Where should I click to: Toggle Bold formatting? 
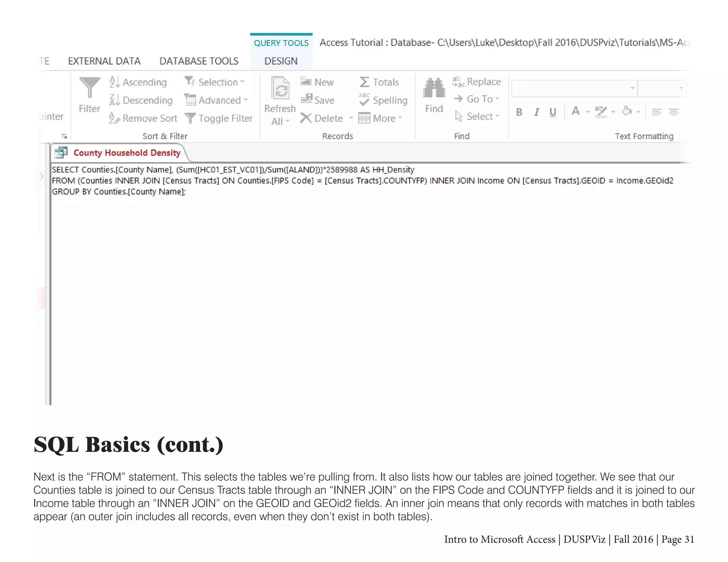point(519,112)
